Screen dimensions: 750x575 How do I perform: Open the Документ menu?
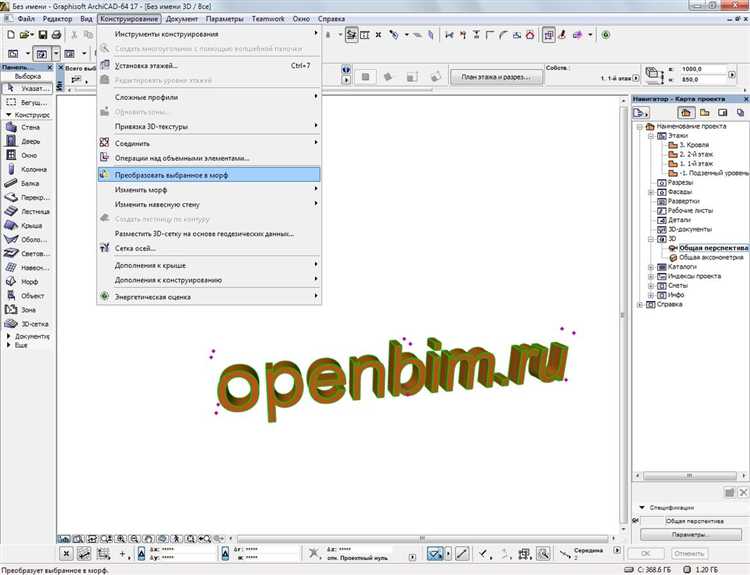pyautogui.click(x=182, y=19)
